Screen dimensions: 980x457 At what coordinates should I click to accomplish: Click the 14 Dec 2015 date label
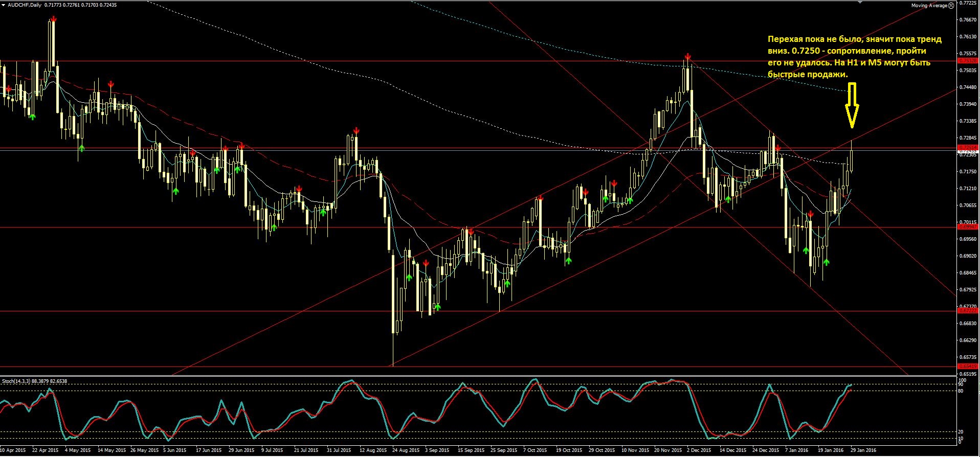coord(733,451)
